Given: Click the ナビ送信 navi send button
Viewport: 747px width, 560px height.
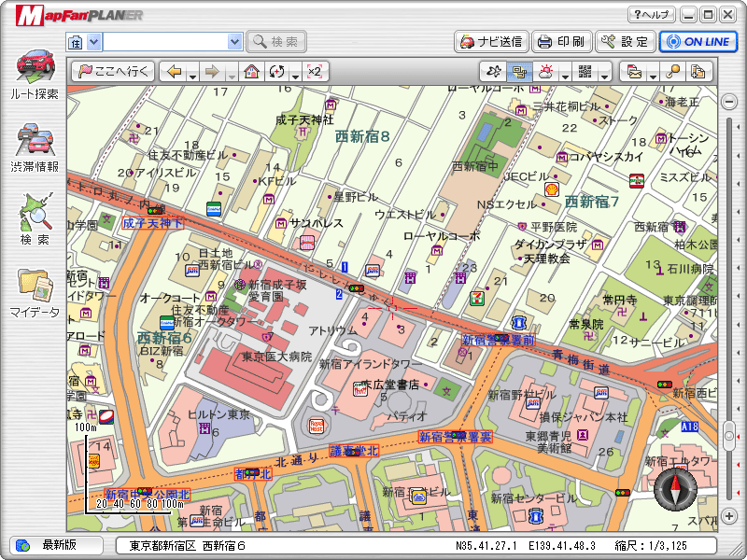Looking at the screenshot, I should [491, 42].
